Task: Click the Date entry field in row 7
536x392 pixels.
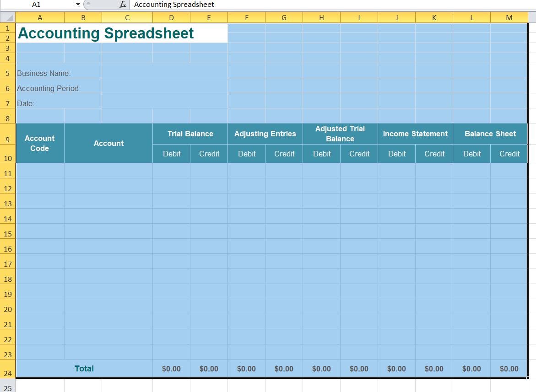Action: tap(165, 101)
